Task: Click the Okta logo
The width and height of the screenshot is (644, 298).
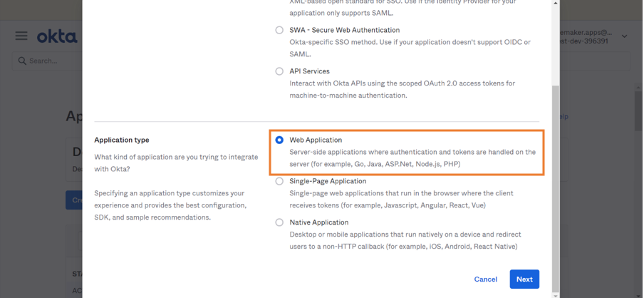Action: tap(57, 36)
